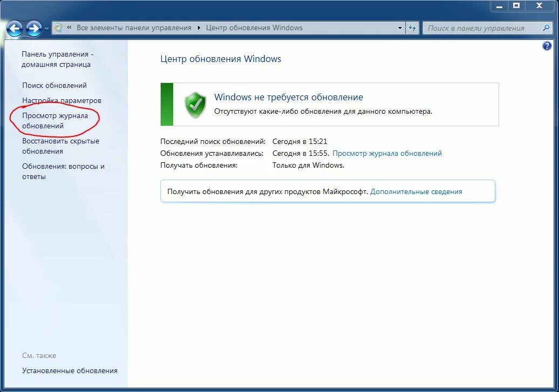Click the 'См. также' sidebar label
Image resolution: width=559 pixels, height=392 pixels.
[39, 356]
